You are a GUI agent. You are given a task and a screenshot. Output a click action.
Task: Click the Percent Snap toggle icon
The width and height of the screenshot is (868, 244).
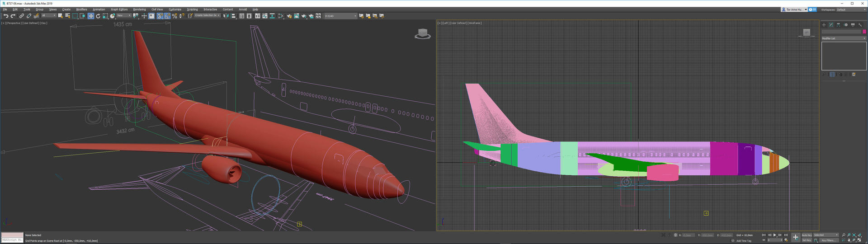coord(175,16)
